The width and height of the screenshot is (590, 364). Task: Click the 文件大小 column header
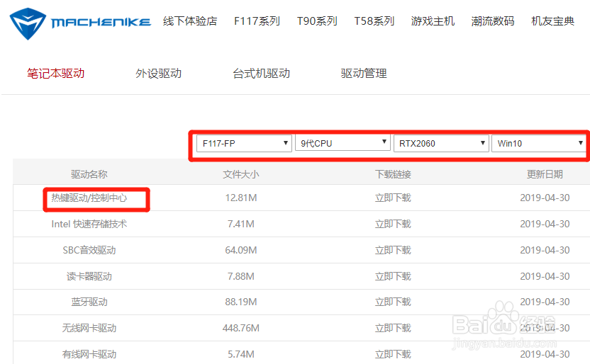pos(241,174)
